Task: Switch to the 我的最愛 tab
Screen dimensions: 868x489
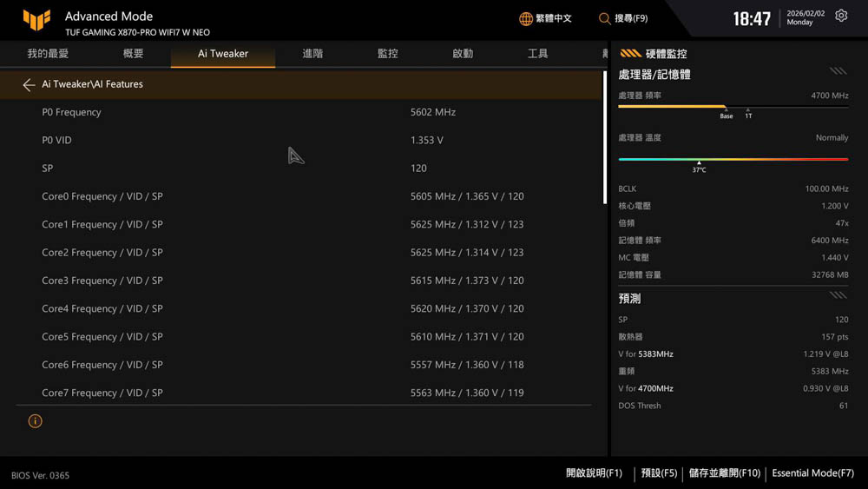Action: 48,54
